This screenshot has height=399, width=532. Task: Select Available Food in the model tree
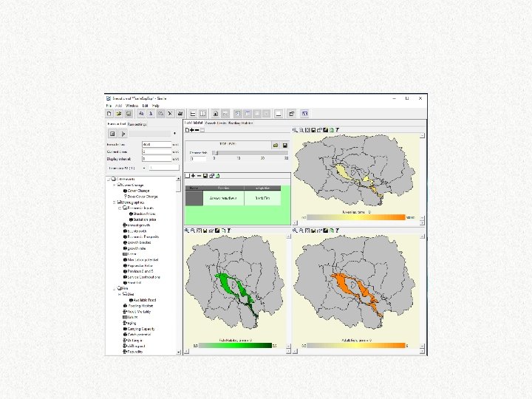(145, 300)
